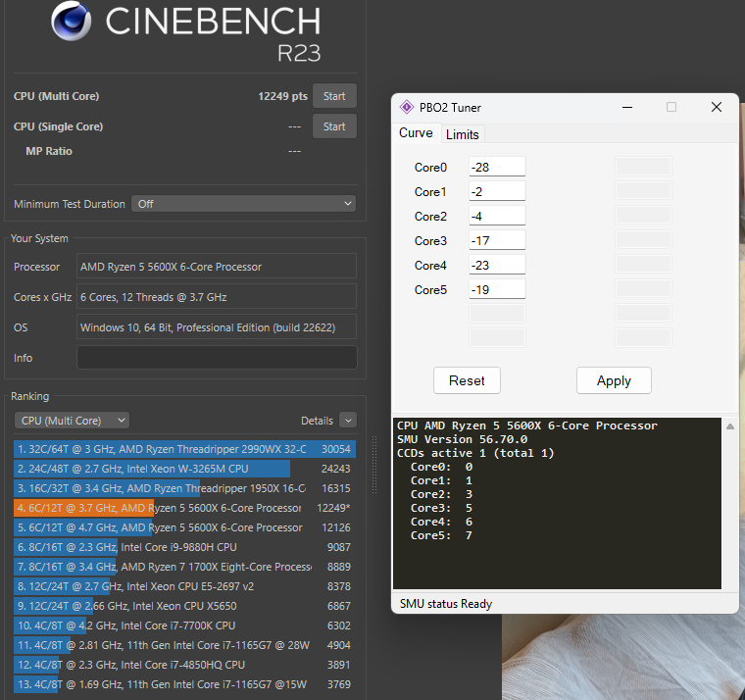The image size is (745, 700).
Task: Select ranking row 11 i7-1165G7 @ 28W
Action: click(x=185, y=645)
